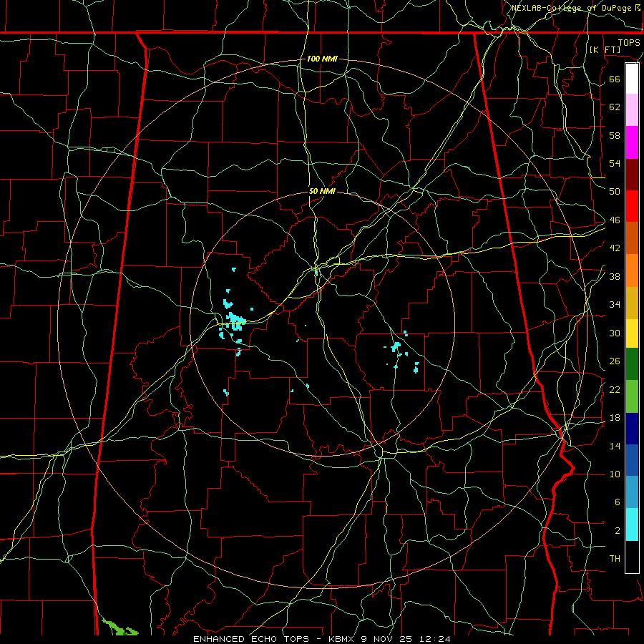Click the "2" legend value
The image size is (644, 644).
coord(618,531)
